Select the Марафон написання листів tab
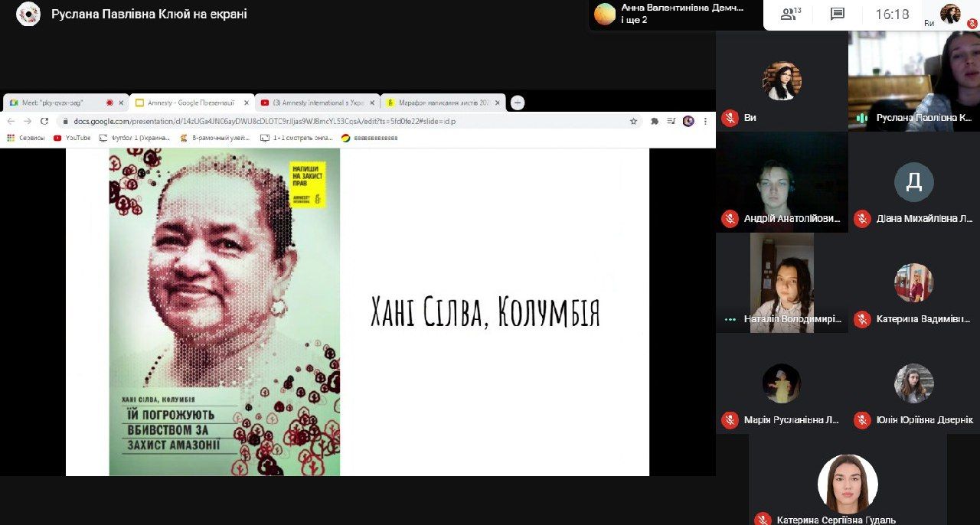This screenshot has height=525, width=980. 442,103
